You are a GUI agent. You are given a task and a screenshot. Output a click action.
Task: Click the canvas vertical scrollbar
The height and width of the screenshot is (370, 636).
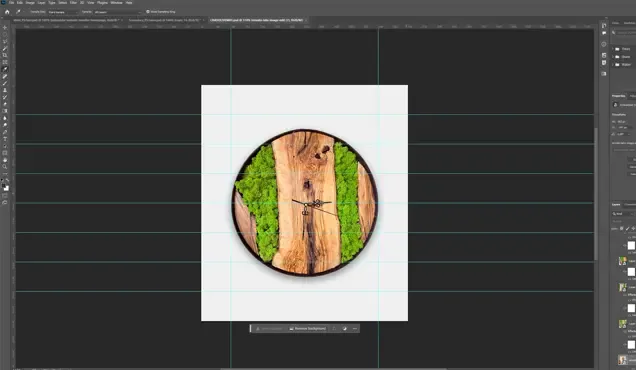point(596,194)
